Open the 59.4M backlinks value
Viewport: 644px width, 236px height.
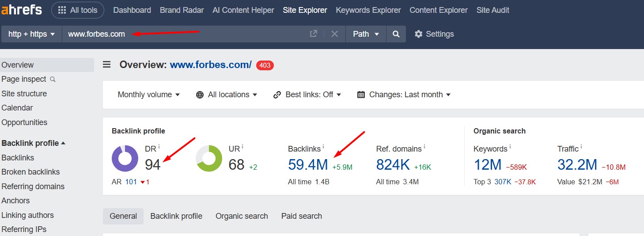308,165
